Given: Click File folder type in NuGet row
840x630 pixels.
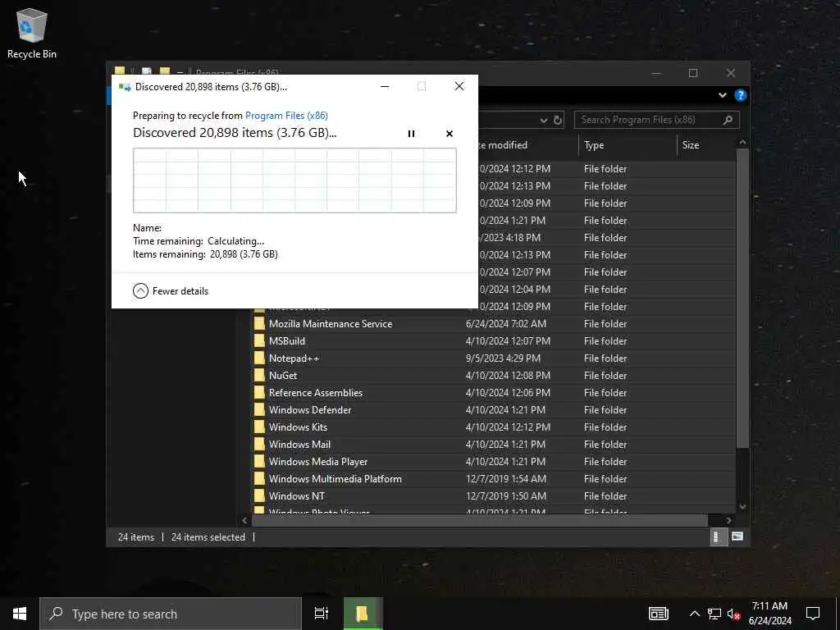Looking at the screenshot, I should pyautogui.click(x=605, y=376).
